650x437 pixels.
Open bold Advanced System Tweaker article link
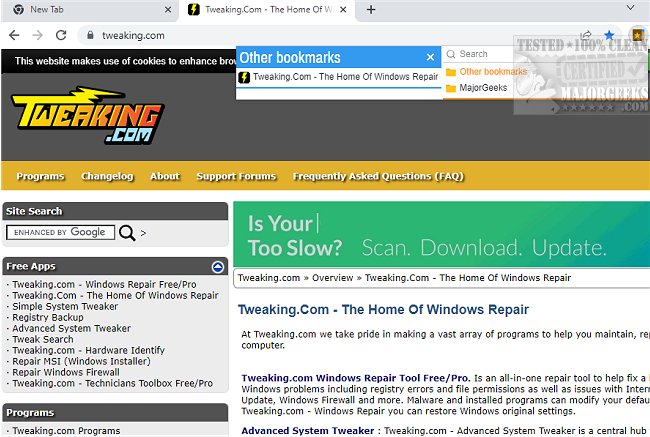(308, 431)
